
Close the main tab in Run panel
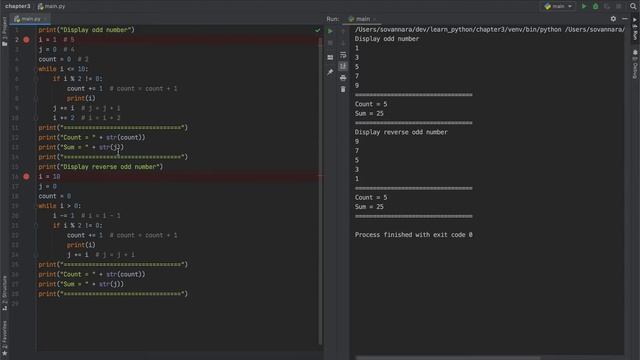[x=374, y=19]
